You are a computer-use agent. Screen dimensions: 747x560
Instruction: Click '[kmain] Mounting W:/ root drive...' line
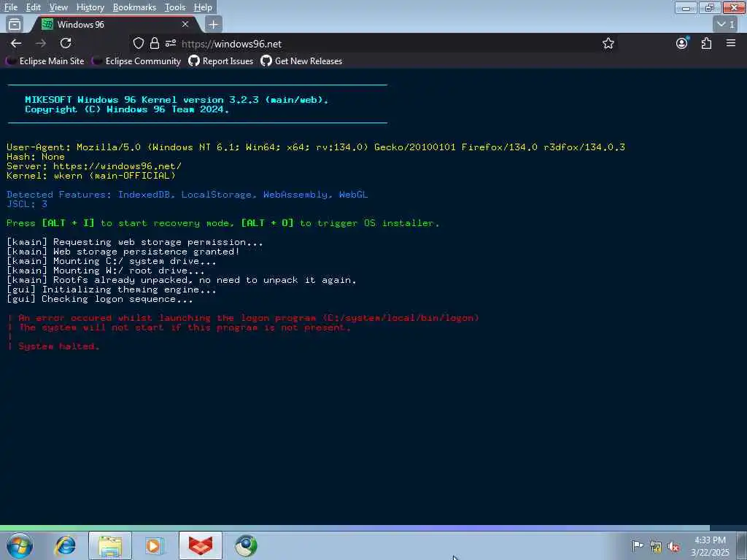pyautogui.click(x=106, y=271)
